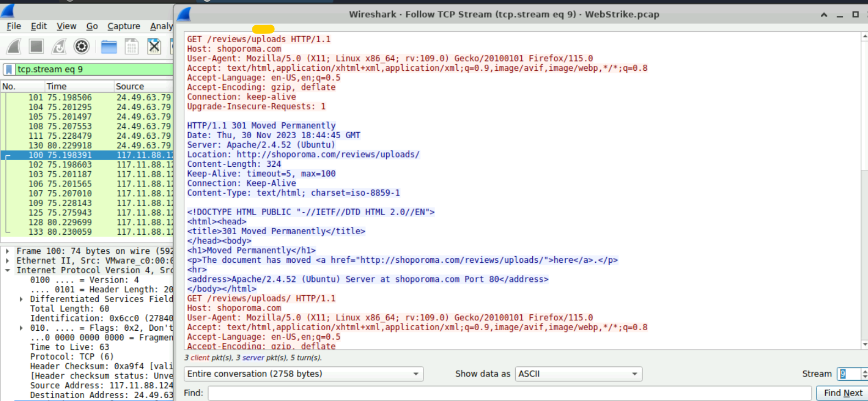This screenshot has height=401, width=868.
Task: Expand the Frame 100 tree row
Action: (x=7, y=251)
